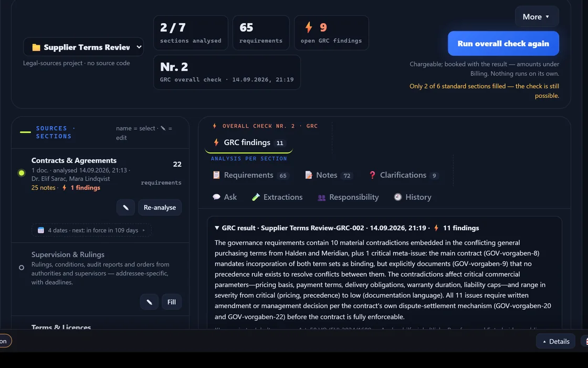This screenshot has width=588, height=368.
Task: Click the "2 / 7 sections analysed" card
Action: [191, 33]
